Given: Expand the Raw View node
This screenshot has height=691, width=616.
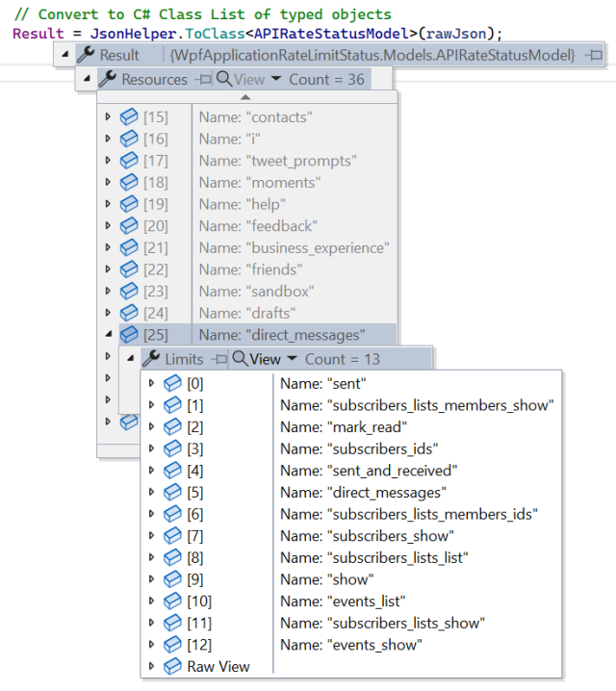Looking at the screenshot, I should [x=151, y=666].
